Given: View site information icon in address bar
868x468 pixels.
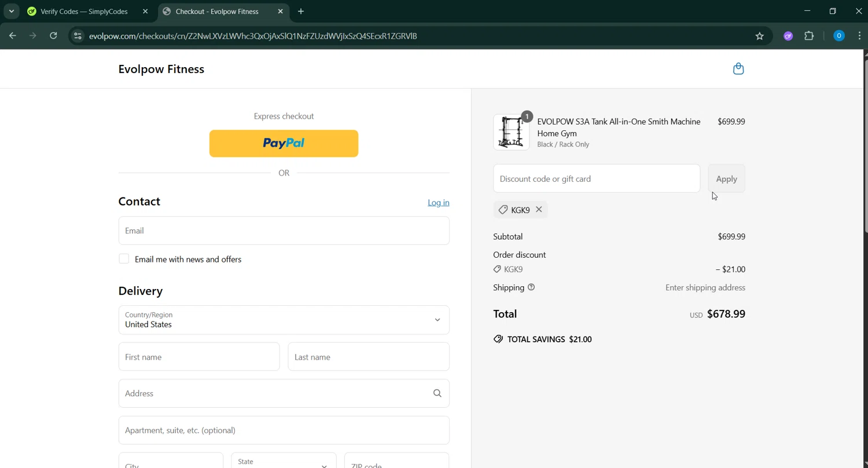Looking at the screenshot, I should click(78, 36).
